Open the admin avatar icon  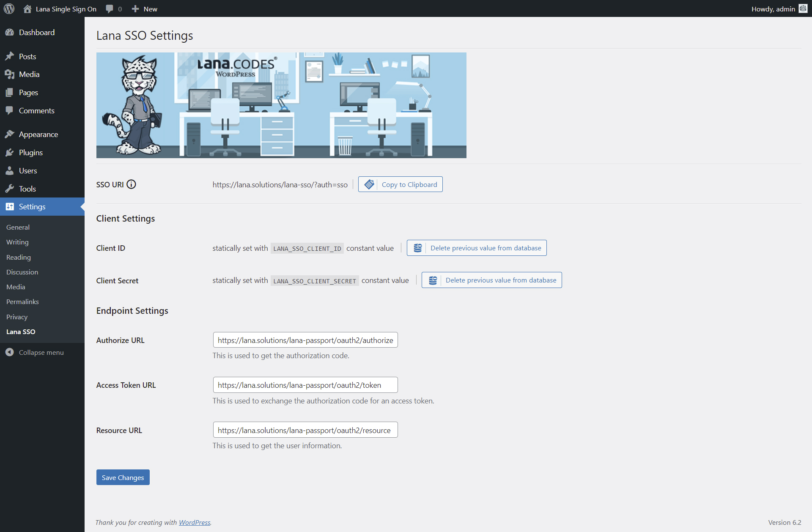coord(803,8)
